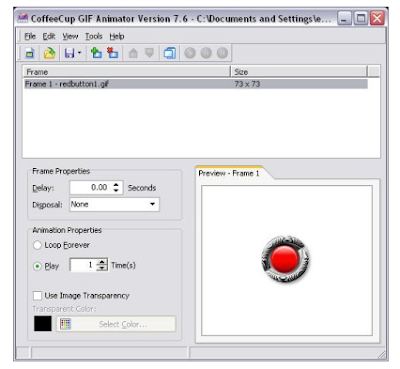This screenshot has width=400, height=369.
Task: Enable Use Image Transparency checkbox
Action: coord(37,296)
